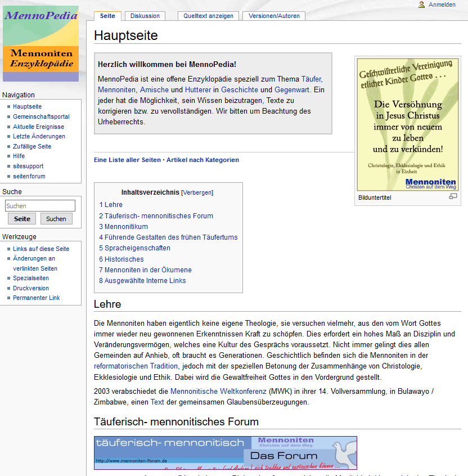
Task: Open the seitenforum link
Action: [29, 176]
